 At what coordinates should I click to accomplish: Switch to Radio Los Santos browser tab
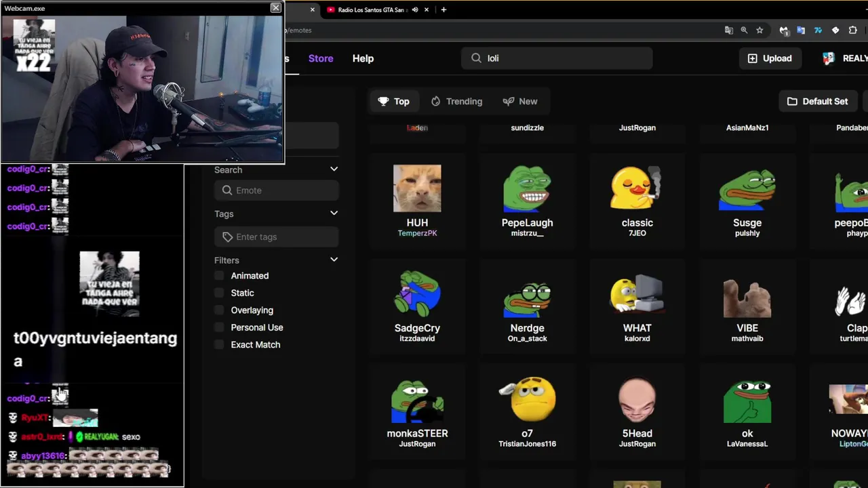pos(372,9)
